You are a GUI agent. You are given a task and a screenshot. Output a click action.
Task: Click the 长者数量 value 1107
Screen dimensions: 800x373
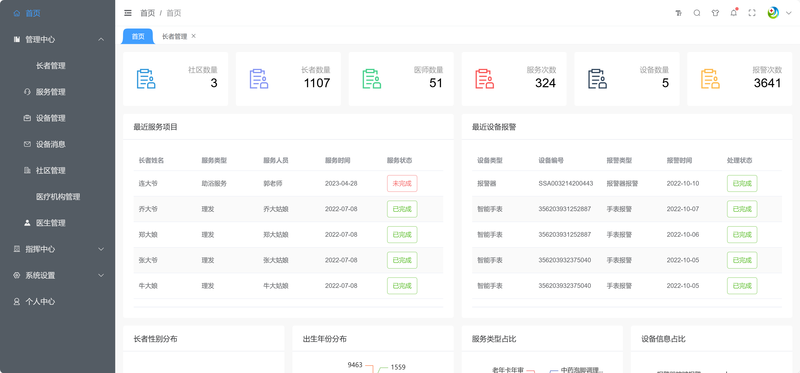pyautogui.click(x=317, y=83)
